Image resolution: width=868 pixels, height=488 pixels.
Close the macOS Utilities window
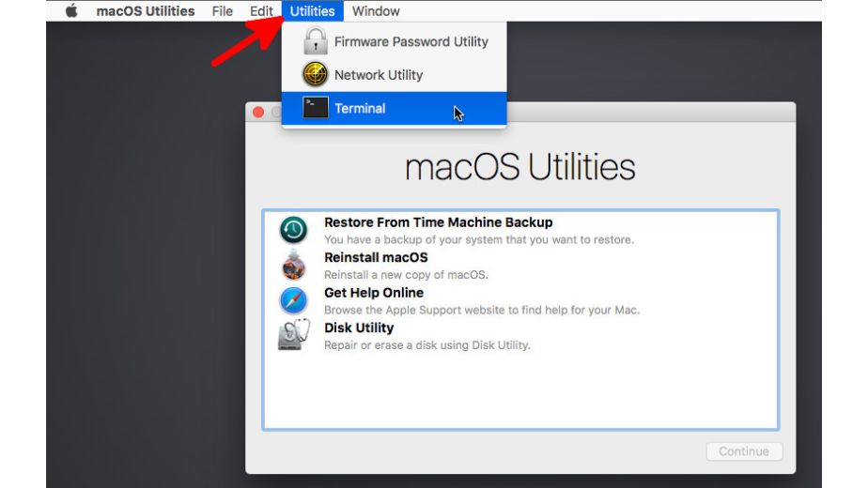point(258,113)
